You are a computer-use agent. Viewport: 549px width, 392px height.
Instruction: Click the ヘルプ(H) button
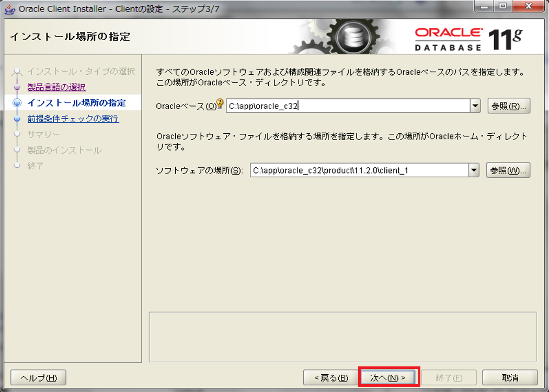[39, 378]
